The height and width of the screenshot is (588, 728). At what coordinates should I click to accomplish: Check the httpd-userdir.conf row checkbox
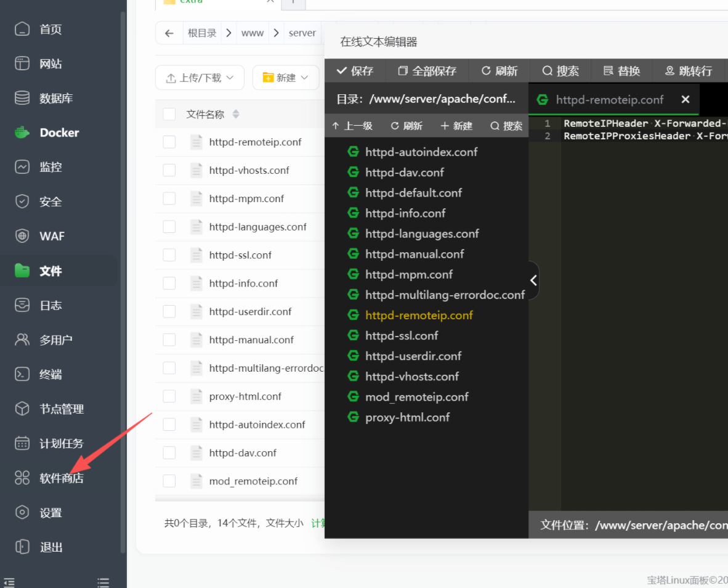click(169, 312)
